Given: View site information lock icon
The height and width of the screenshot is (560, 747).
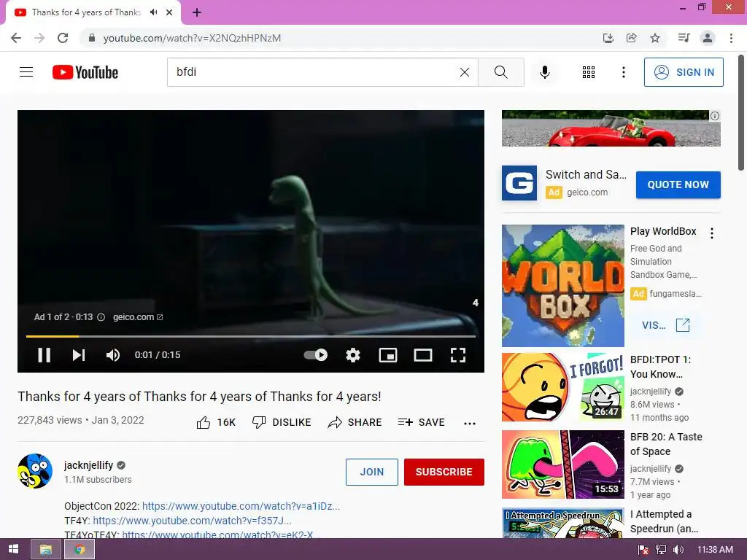Looking at the screenshot, I should pos(91,38).
